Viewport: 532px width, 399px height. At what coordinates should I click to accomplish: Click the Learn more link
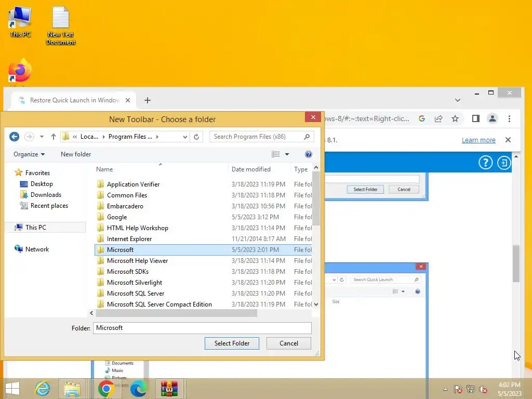coord(478,140)
